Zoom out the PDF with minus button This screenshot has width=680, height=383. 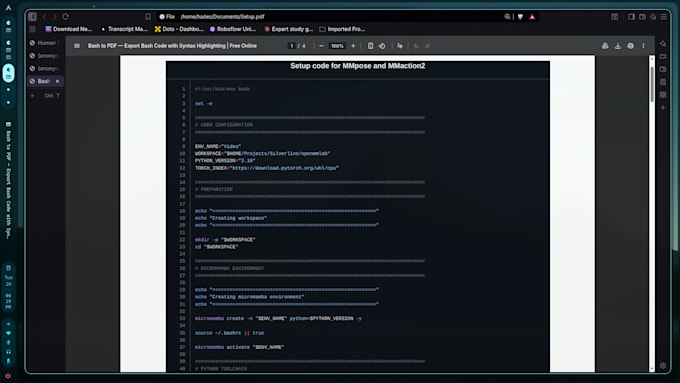coord(321,46)
